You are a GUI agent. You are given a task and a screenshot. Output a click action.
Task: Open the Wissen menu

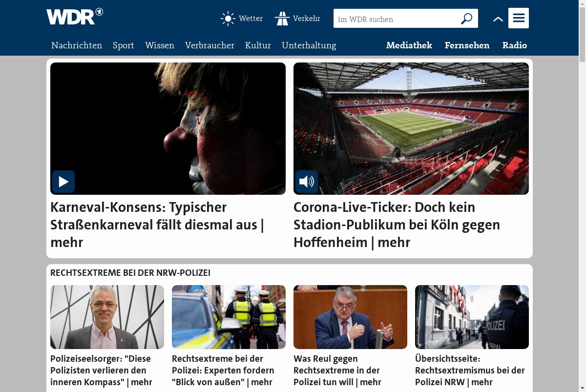coord(160,45)
